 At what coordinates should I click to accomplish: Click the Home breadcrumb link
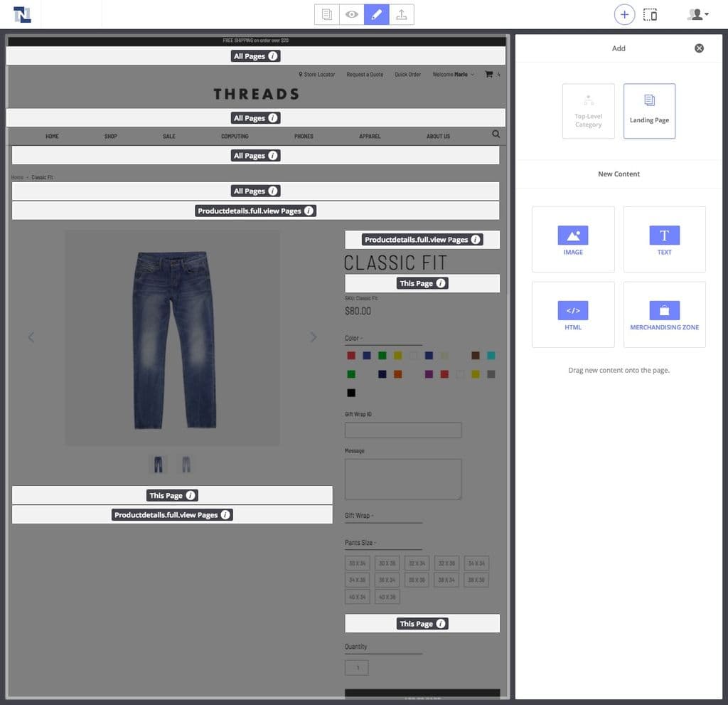click(x=17, y=178)
